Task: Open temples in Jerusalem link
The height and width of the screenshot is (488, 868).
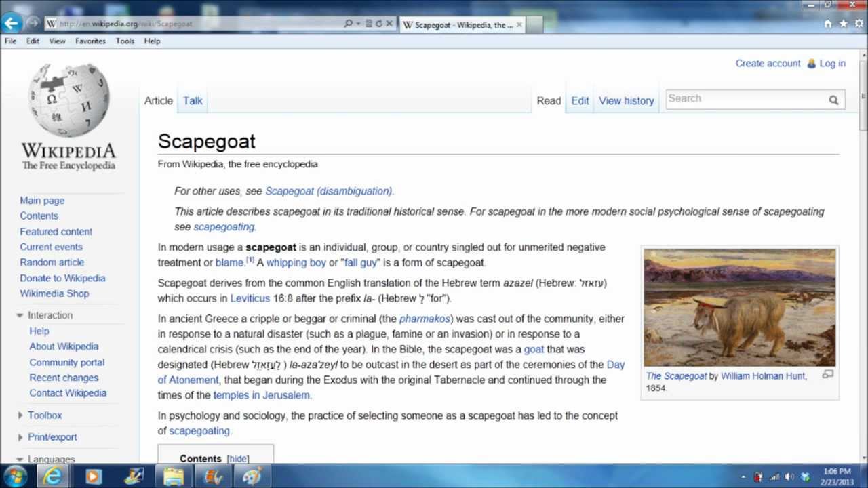Action: pos(261,395)
